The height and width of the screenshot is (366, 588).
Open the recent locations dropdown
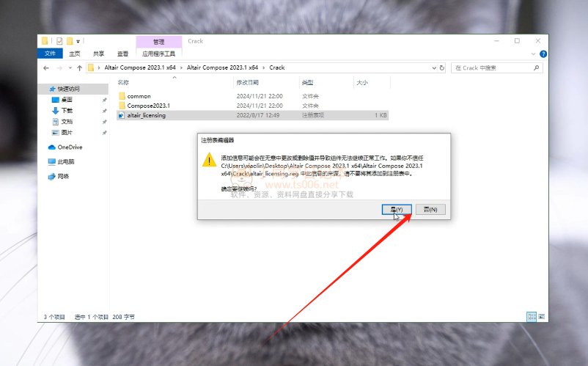tap(70, 68)
